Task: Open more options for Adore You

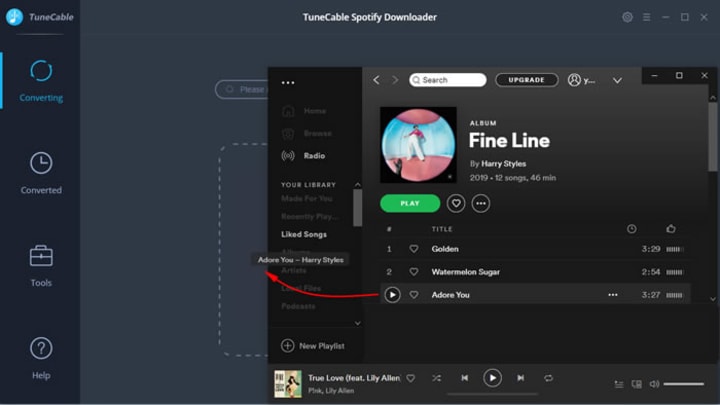Action: [613, 295]
